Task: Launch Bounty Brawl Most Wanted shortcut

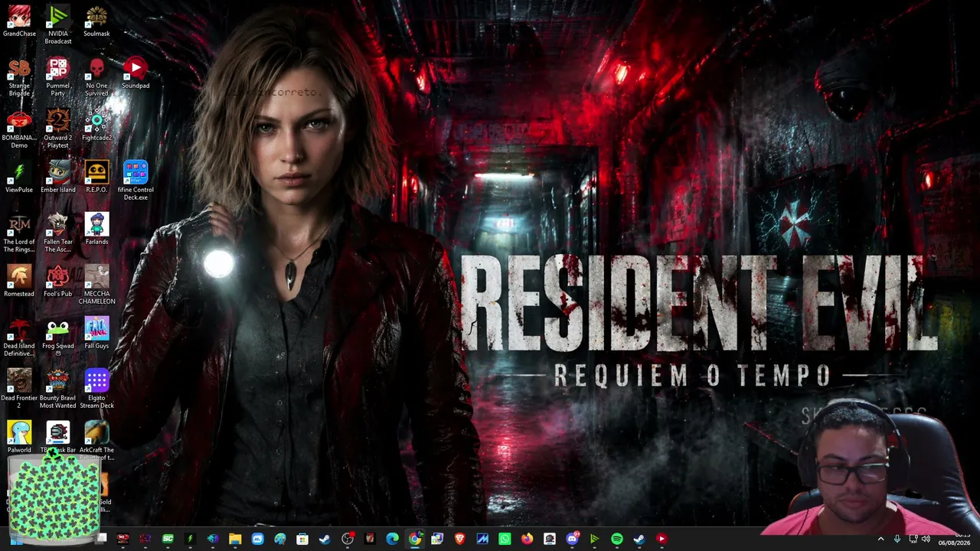Action: tap(58, 390)
